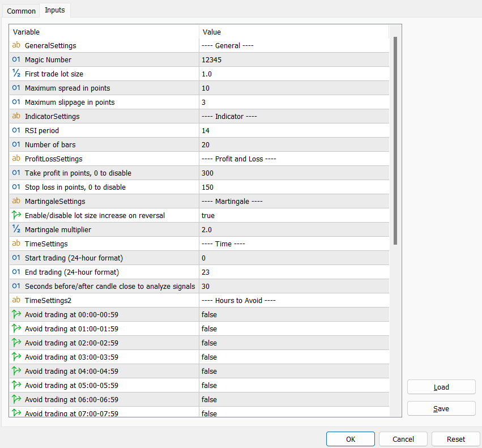
Task: Select the '---- Hours to Avoid ----' value cell
Action: tap(294, 300)
